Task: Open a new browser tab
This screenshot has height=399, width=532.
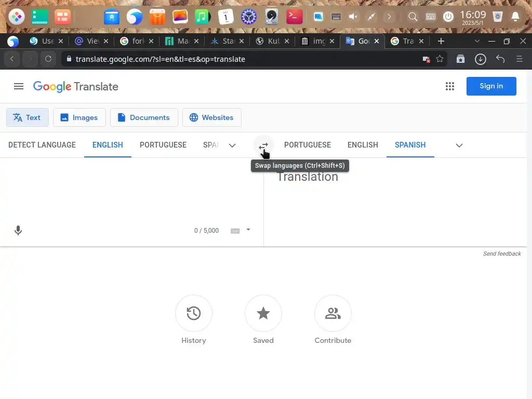Action: click(x=441, y=41)
